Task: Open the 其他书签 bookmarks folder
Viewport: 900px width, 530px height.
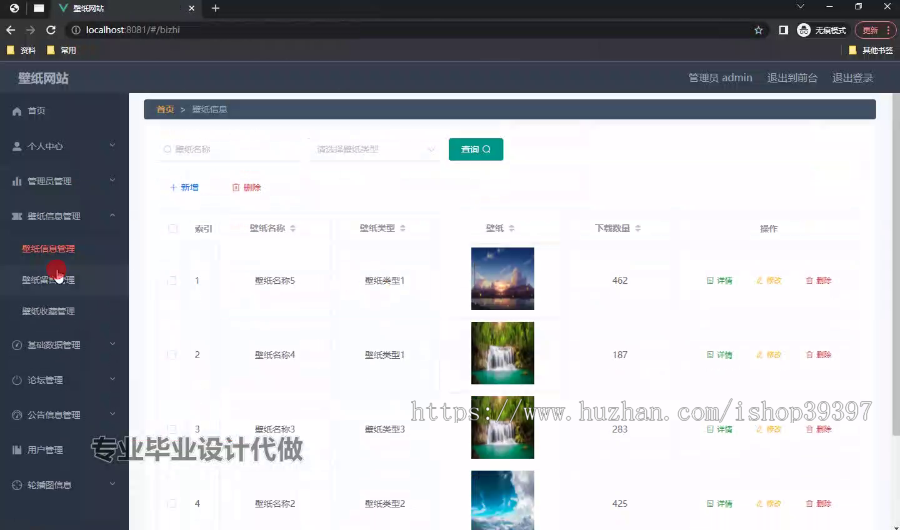Action: pos(870,51)
